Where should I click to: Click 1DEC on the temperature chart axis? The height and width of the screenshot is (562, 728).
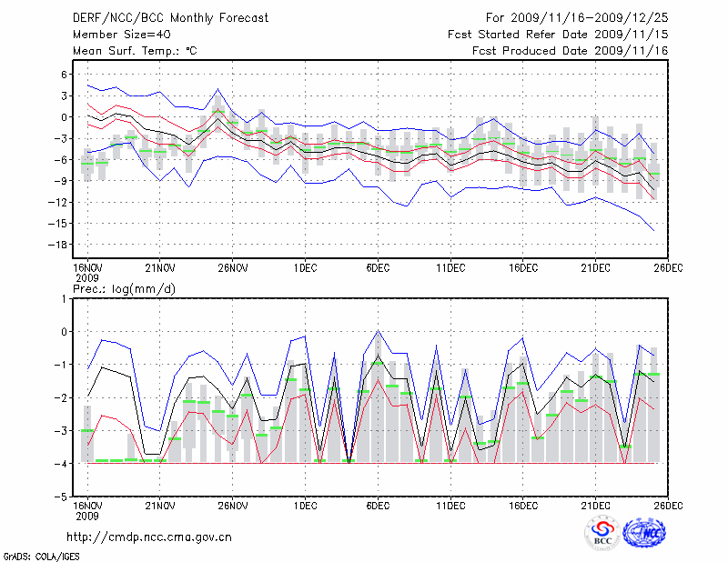(x=305, y=267)
